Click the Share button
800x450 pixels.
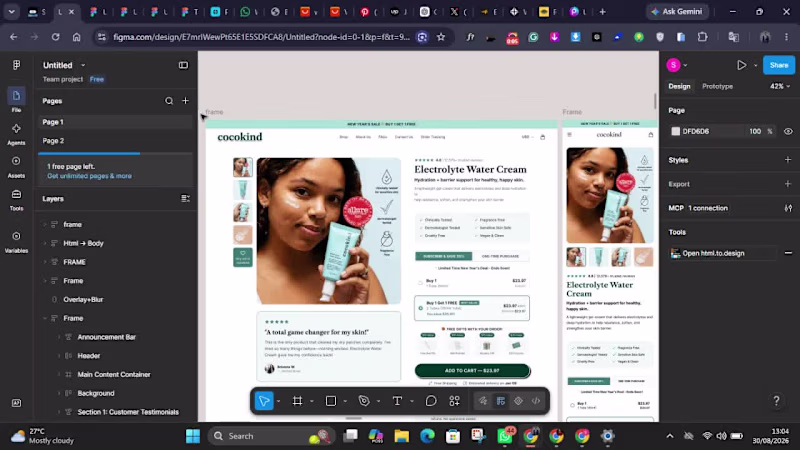pos(779,65)
